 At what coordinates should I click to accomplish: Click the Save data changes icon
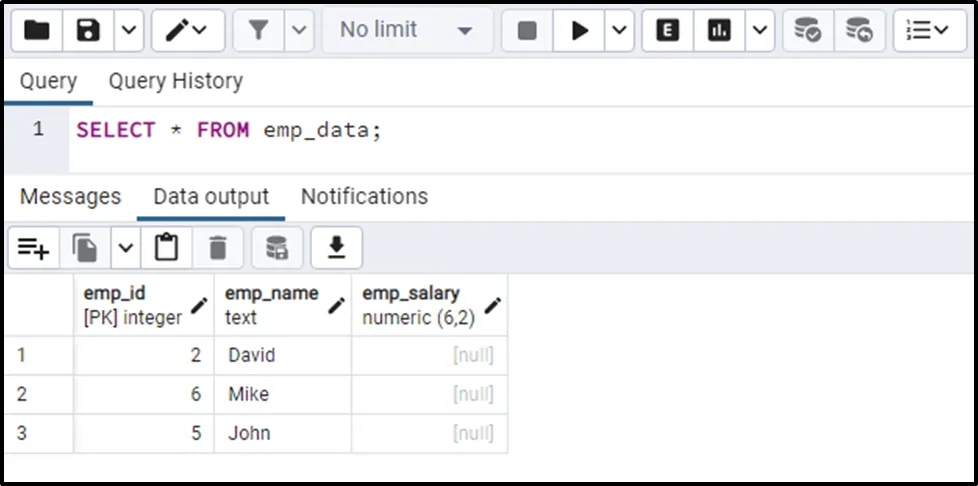click(x=277, y=248)
